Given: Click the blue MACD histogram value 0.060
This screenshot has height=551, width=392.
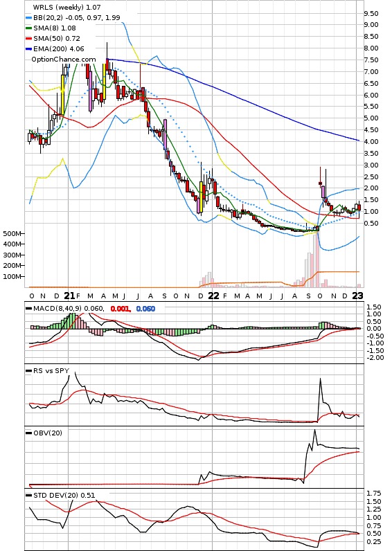Looking at the screenshot, I should (145, 309).
